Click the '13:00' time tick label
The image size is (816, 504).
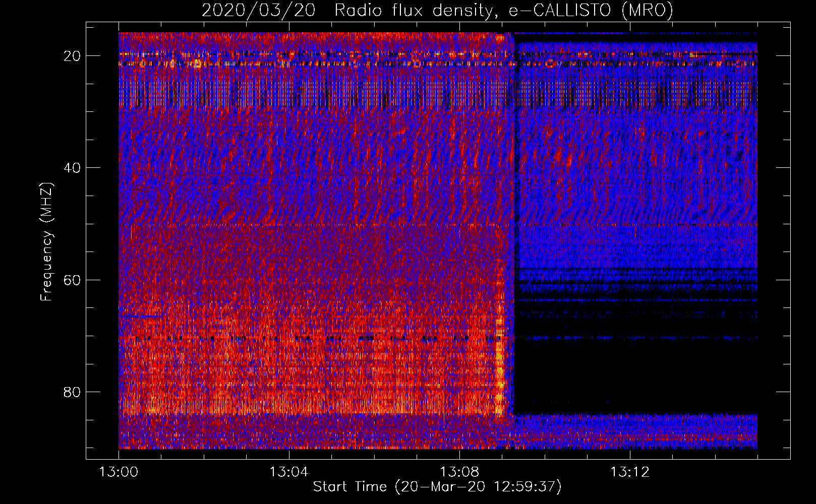(119, 472)
